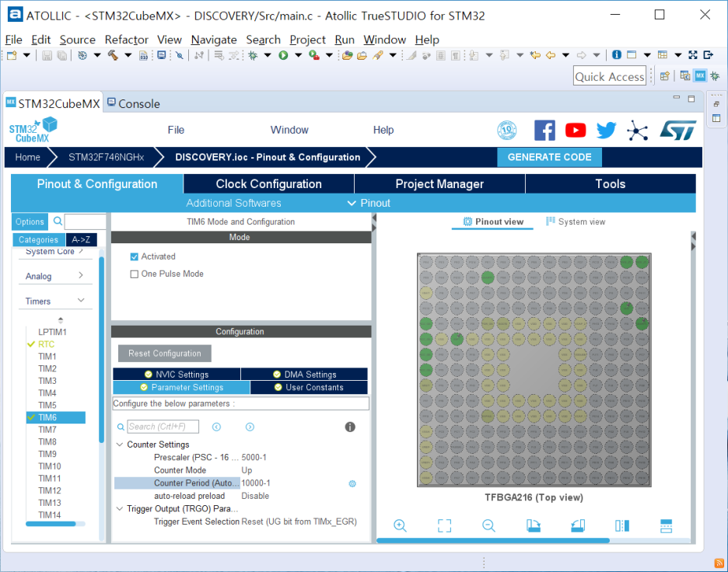Open the Project menu in menu bar
728x572 pixels.
(x=307, y=40)
